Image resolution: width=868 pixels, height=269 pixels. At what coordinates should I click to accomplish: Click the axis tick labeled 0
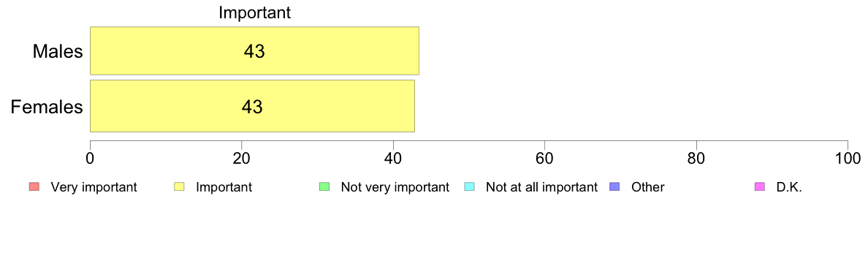(90, 158)
